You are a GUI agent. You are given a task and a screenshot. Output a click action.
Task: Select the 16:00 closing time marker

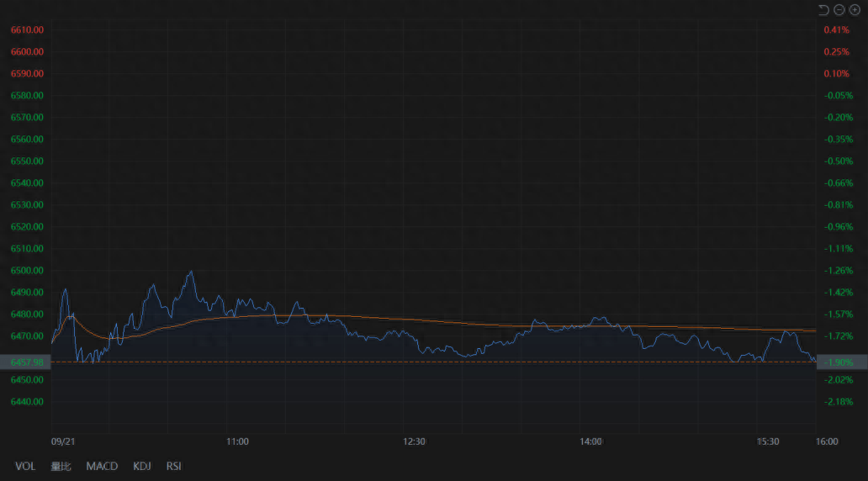coord(827,441)
